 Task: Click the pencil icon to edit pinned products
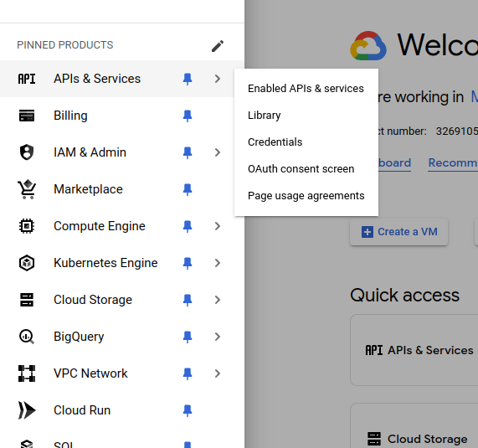coord(218,46)
